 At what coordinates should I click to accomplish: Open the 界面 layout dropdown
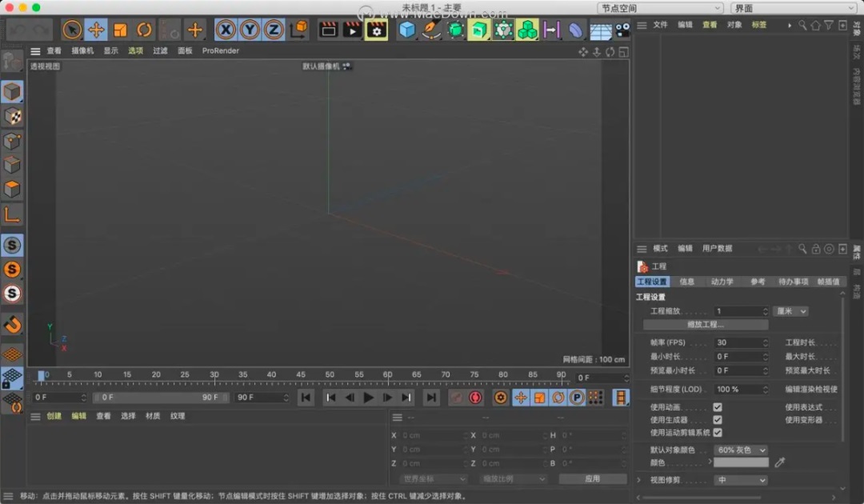click(x=794, y=8)
